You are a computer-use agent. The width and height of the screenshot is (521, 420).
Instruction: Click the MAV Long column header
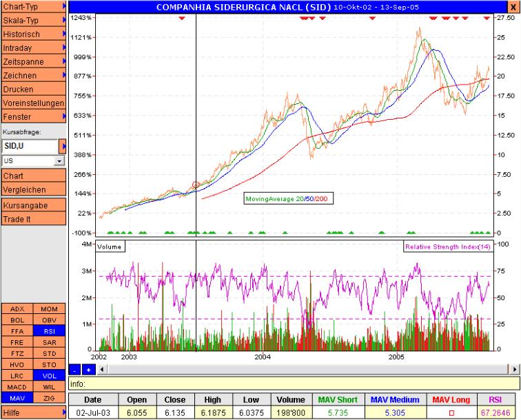(451, 400)
